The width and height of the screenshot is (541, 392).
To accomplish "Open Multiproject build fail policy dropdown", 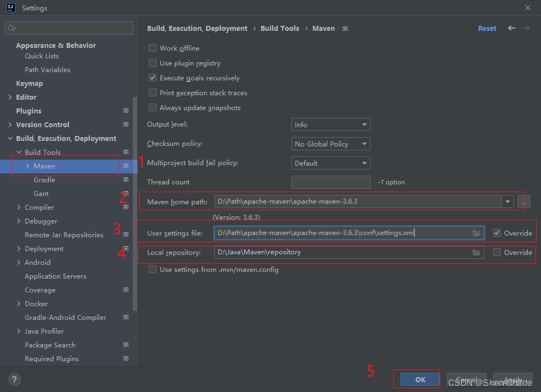I will [331, 163].
